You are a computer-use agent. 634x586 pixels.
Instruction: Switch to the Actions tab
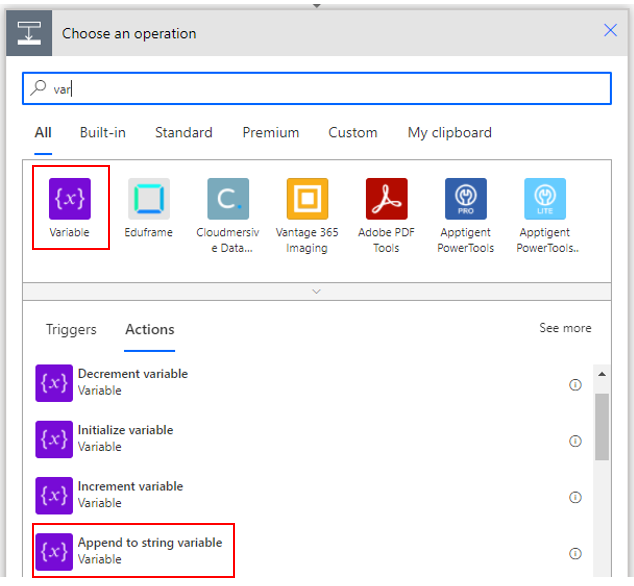(150, 330)
